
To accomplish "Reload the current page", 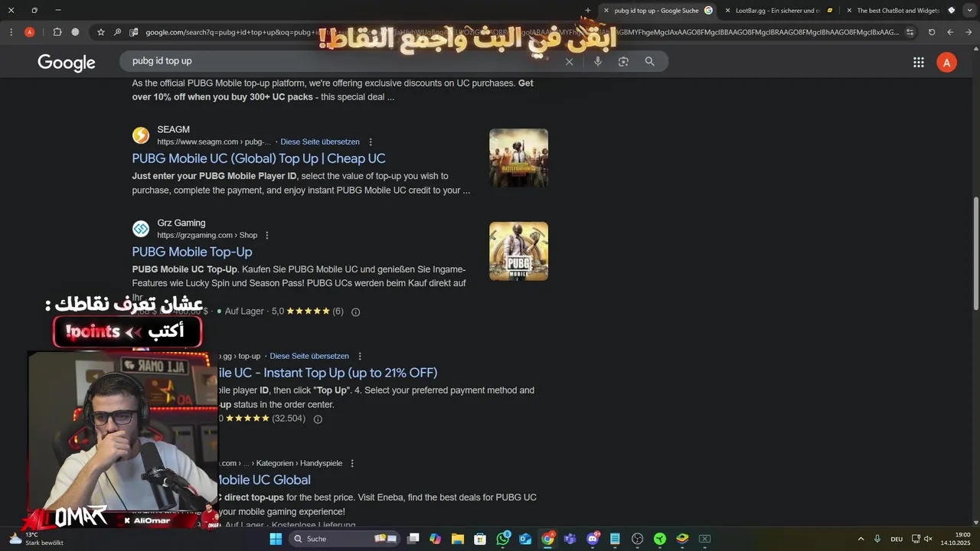I will [932, 32].
